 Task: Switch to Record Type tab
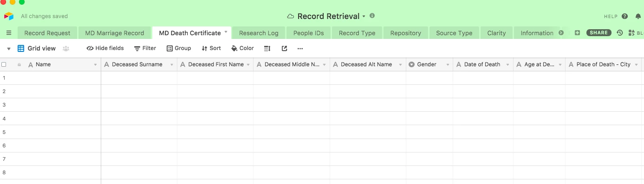tap(357, 33)
